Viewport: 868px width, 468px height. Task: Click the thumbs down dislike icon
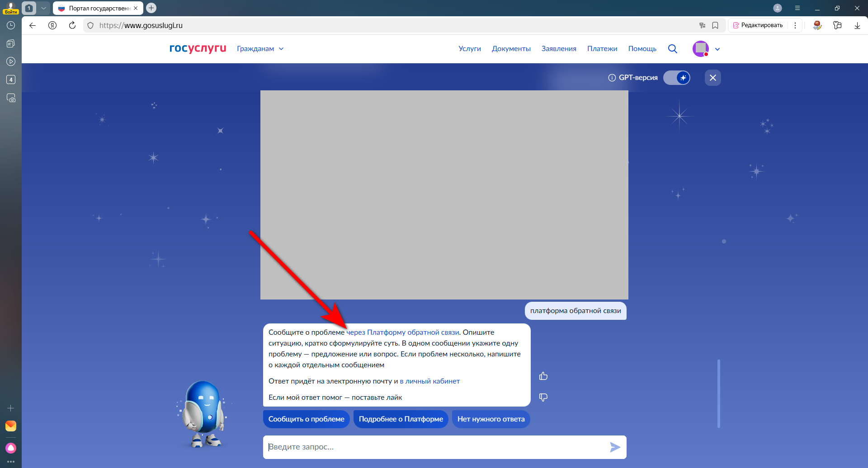pyautogui.click(x=543, y=397)
